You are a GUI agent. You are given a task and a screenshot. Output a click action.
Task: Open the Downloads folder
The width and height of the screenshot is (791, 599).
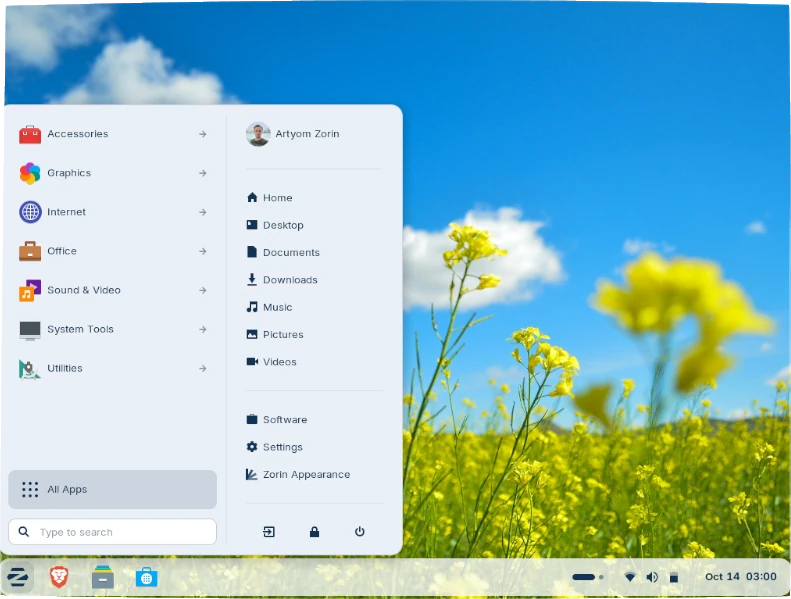pos(289,280)
